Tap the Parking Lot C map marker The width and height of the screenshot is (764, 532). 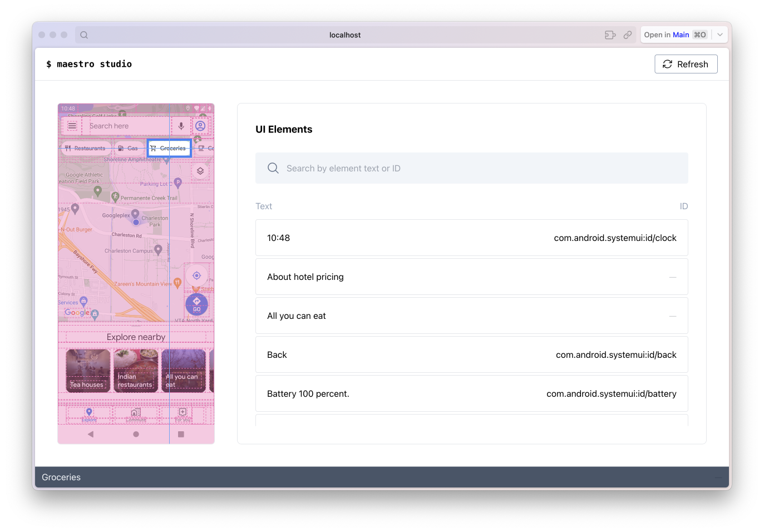178,182
